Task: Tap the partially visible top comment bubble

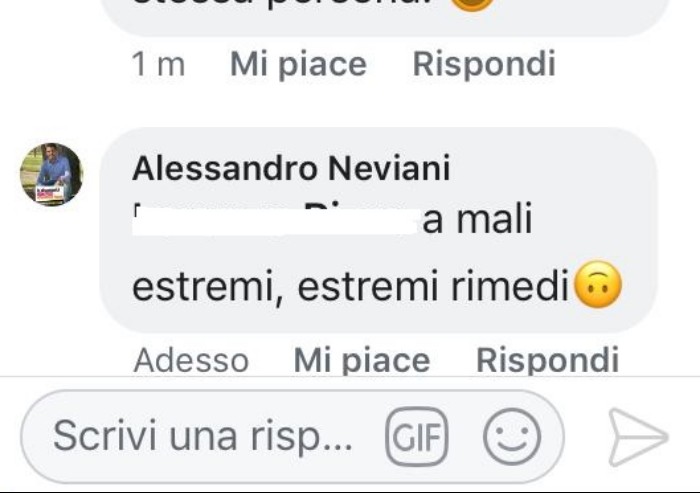Action: [384, 16]
